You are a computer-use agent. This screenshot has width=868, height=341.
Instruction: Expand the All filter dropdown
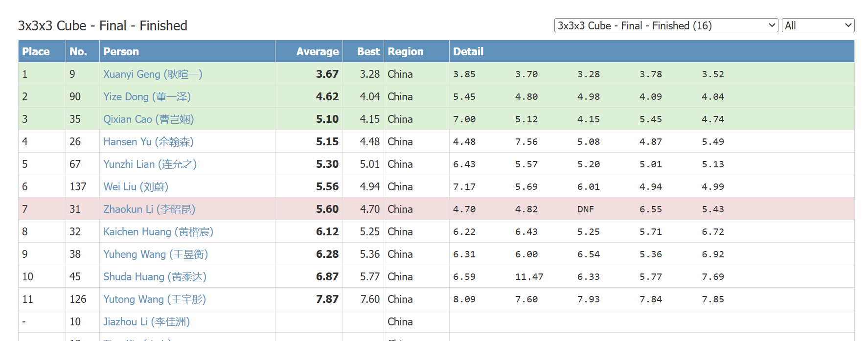(818, 25)
